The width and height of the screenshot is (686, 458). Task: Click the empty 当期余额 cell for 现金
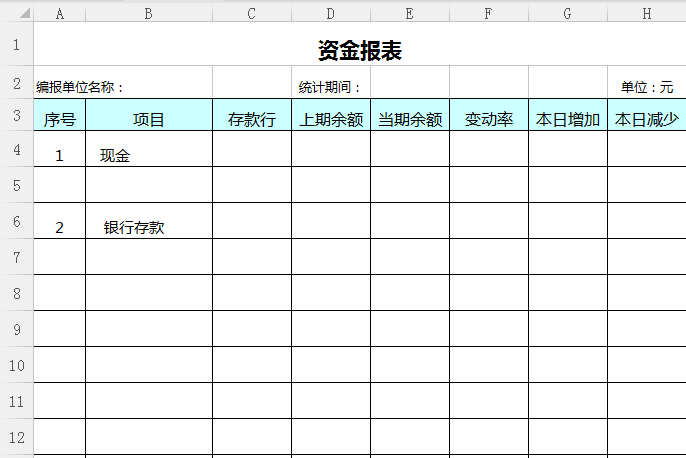(410, 150)
